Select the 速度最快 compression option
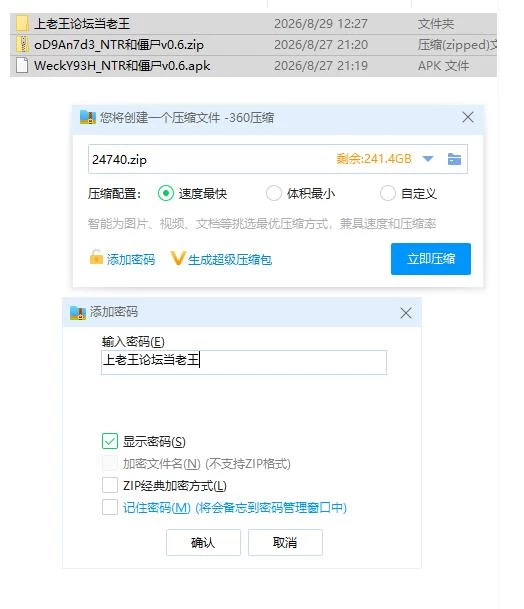The height and width of the screenshot is (609, 524). pos(166,193)
